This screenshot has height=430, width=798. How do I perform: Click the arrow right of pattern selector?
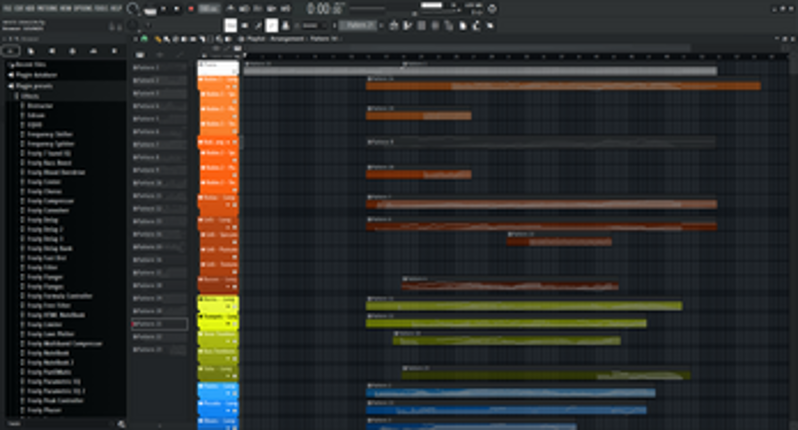[381, 25]
